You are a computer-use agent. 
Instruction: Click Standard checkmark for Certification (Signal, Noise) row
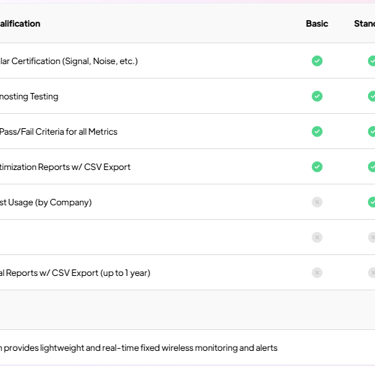[371, 61]
